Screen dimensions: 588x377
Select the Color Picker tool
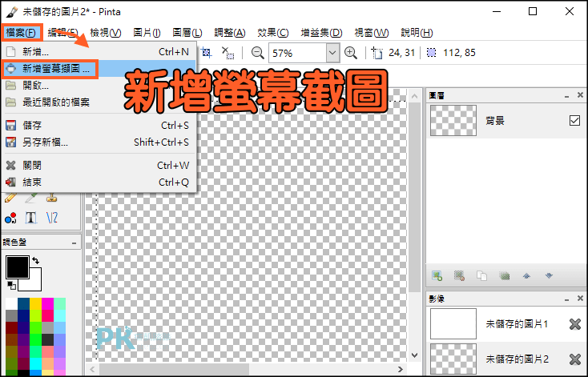(31, 198)
